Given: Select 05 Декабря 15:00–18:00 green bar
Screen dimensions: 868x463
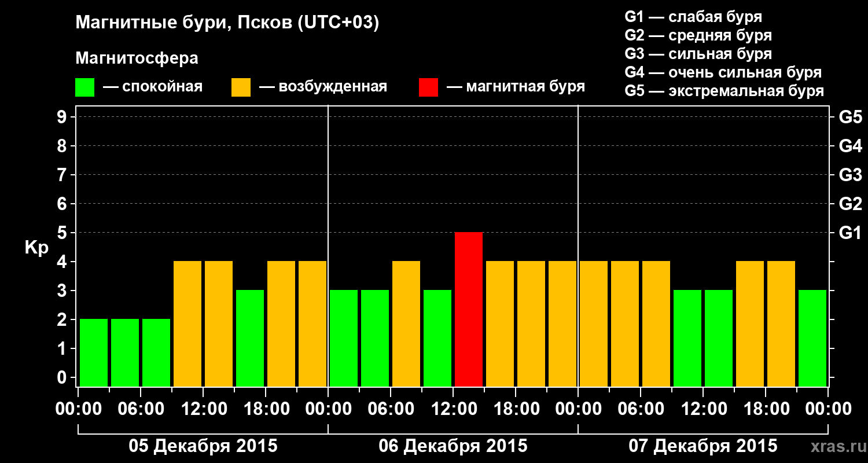Looking at the screenshot, I should tap(250, 338).
